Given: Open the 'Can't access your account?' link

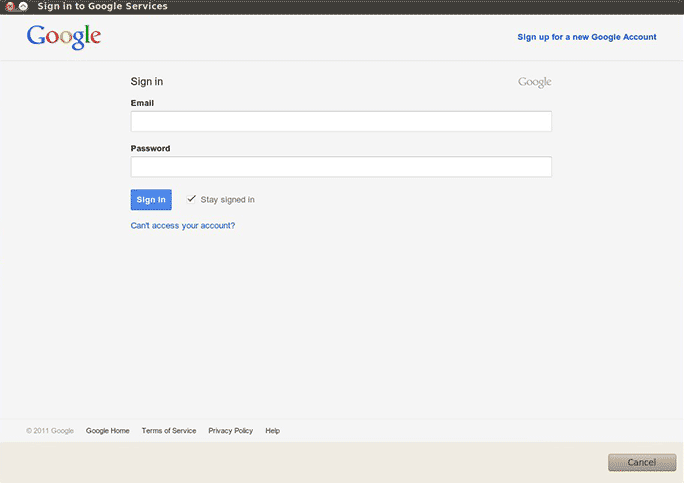Looking at the screenshot, I should [183, 226].
